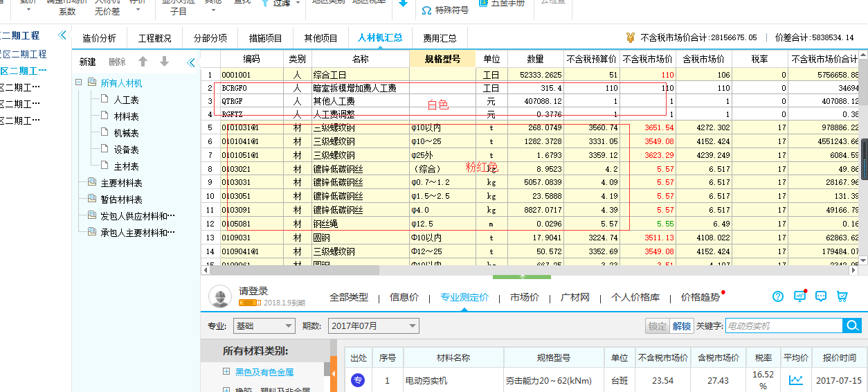Open the chat feedback icon
Viewport: 868px width, 392px height.
coord(821,296)
